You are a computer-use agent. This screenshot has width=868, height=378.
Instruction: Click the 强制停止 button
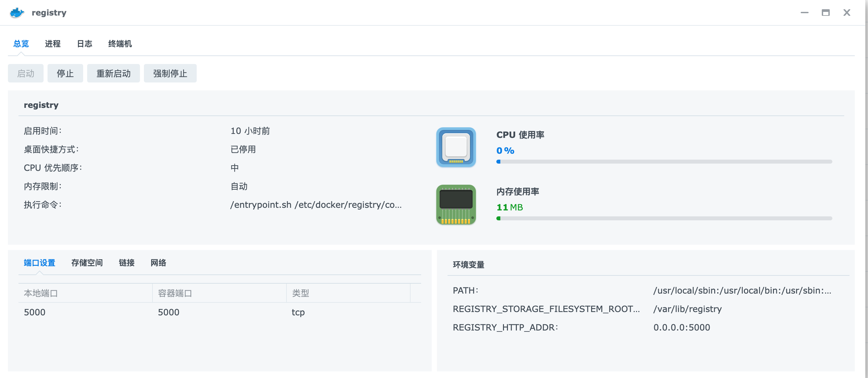(x=170, y=73)
